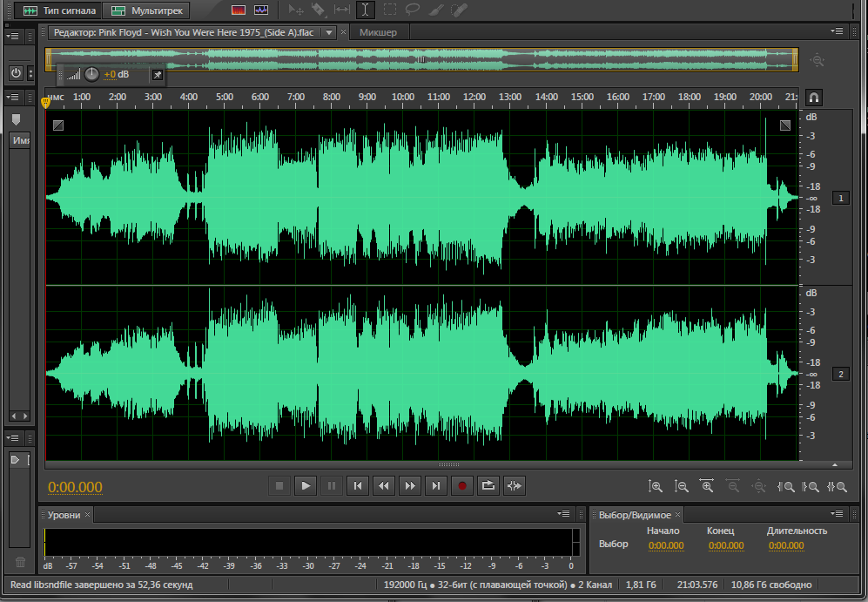Select the Move tool
The width and height of the screenshot is (868, 602).
(296, 10)
